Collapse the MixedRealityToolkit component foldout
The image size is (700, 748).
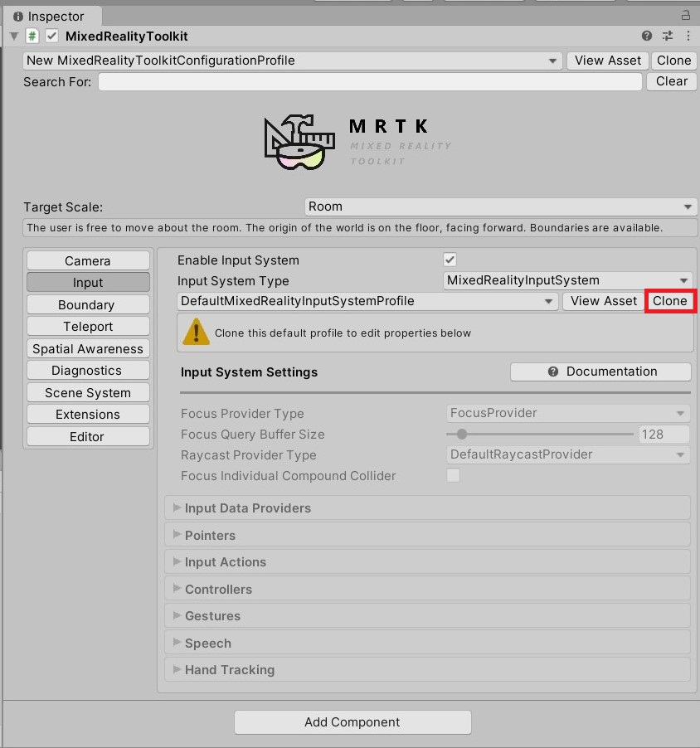(14, 36)
